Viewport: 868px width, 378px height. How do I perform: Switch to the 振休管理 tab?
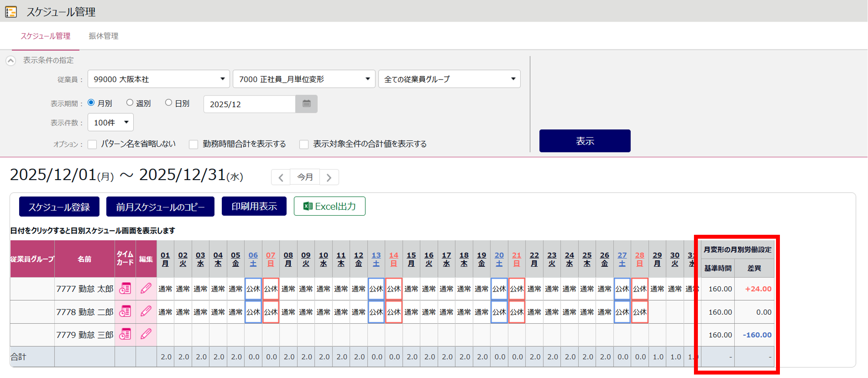click(103, 36)
